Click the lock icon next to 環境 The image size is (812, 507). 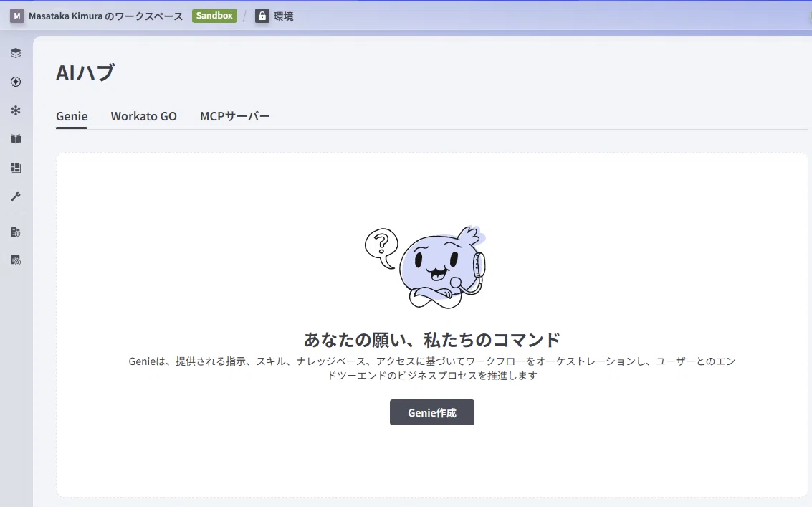tap(262, 16)
